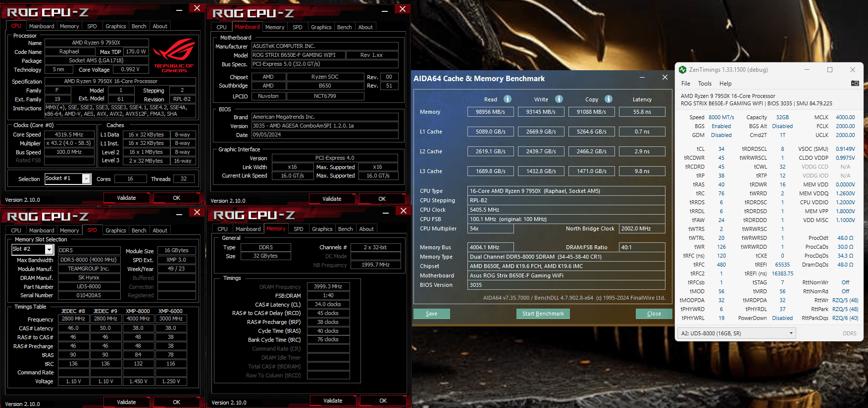Image resolution: width=868 pixels, height=408 pixels.
Task: Click the Core Speed value 4319.5 MHz
Action: [x=69, y=135]
